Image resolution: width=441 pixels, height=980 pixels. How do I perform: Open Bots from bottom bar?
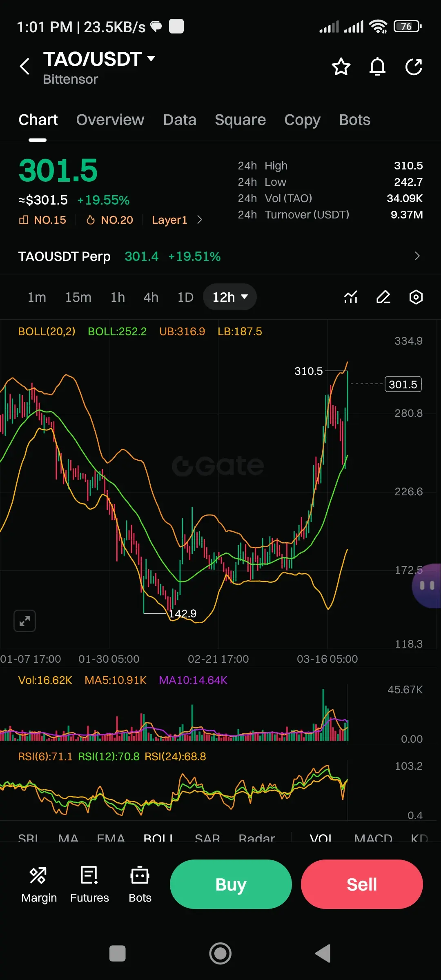click(x=140, y=885)
